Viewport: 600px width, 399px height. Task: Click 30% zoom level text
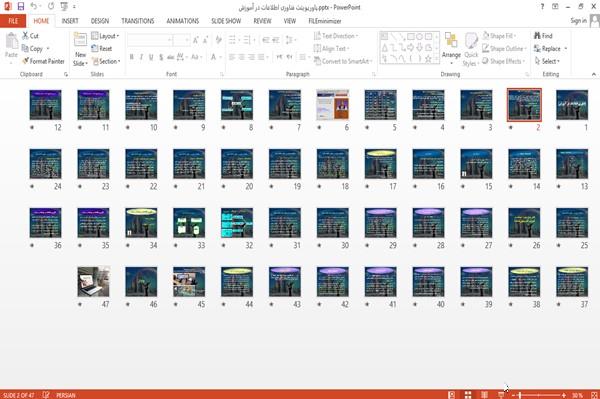coord(578,395)
